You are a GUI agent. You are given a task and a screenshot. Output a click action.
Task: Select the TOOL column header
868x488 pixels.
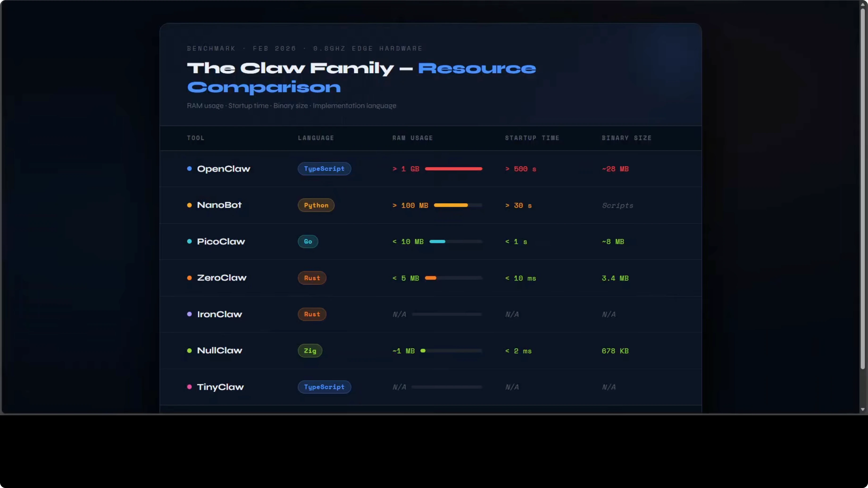tap(196, 138)
